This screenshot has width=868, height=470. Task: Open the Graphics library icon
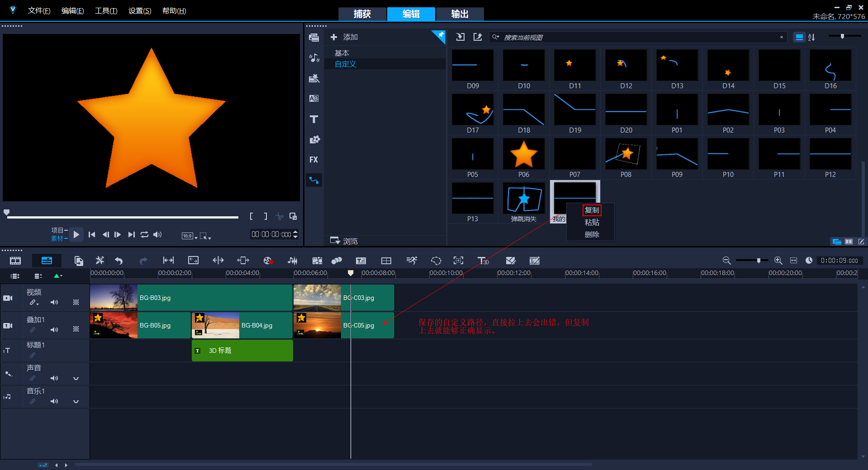point(314,139)
